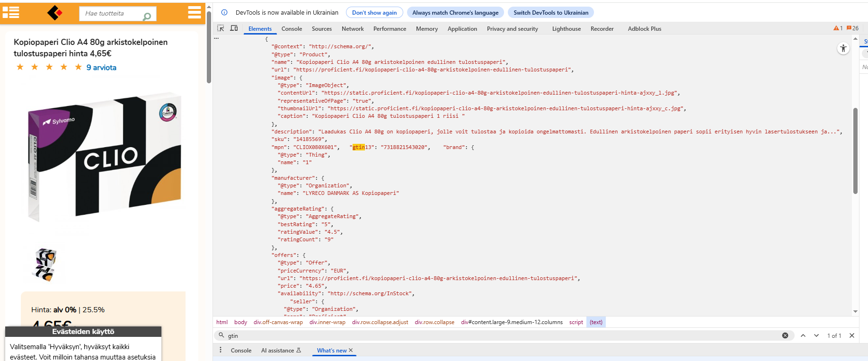
Task: Click the Elements panel vertical scrollbar
Action: 855,151
